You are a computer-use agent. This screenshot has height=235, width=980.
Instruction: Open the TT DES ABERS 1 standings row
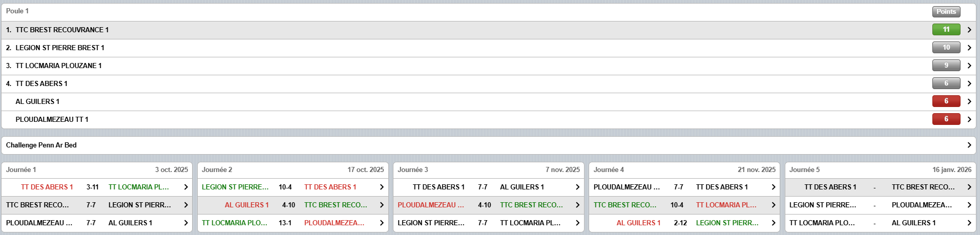pos(41,83)
